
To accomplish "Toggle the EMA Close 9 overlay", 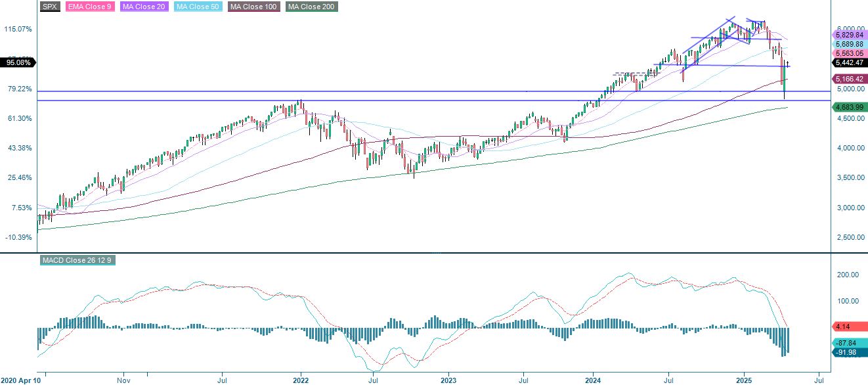I will coord(90,8).
